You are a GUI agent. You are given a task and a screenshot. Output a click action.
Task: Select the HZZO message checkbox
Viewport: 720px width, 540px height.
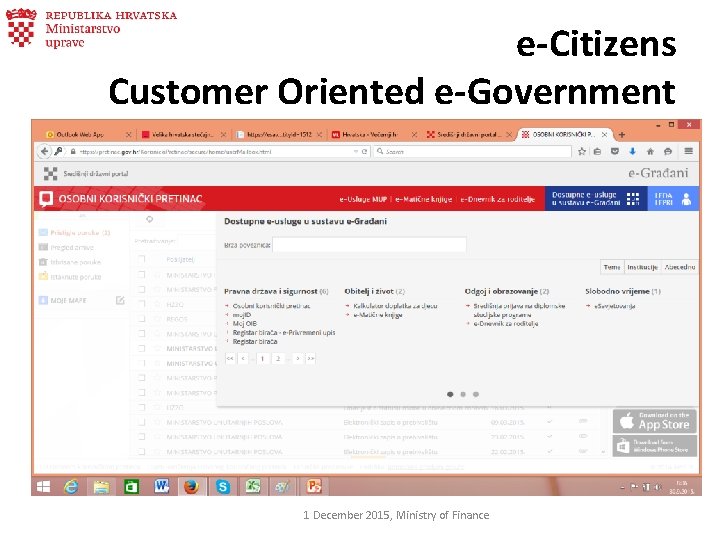(141, 304)
